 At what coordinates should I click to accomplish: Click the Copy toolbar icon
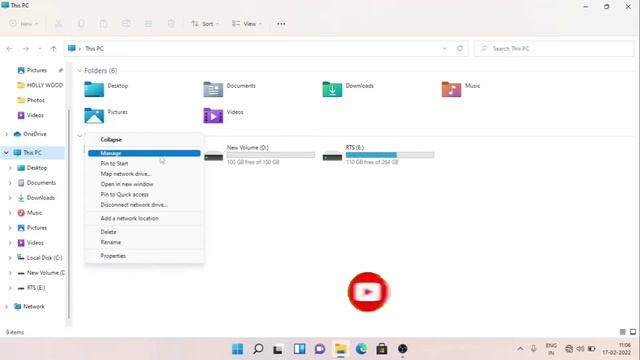[x=81, y=24]
